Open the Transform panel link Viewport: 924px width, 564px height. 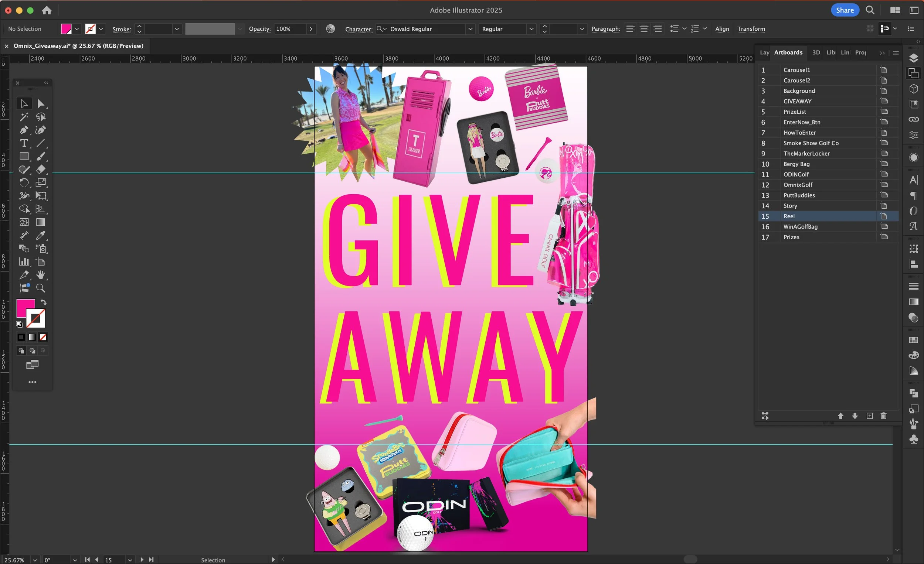[751, 29]
